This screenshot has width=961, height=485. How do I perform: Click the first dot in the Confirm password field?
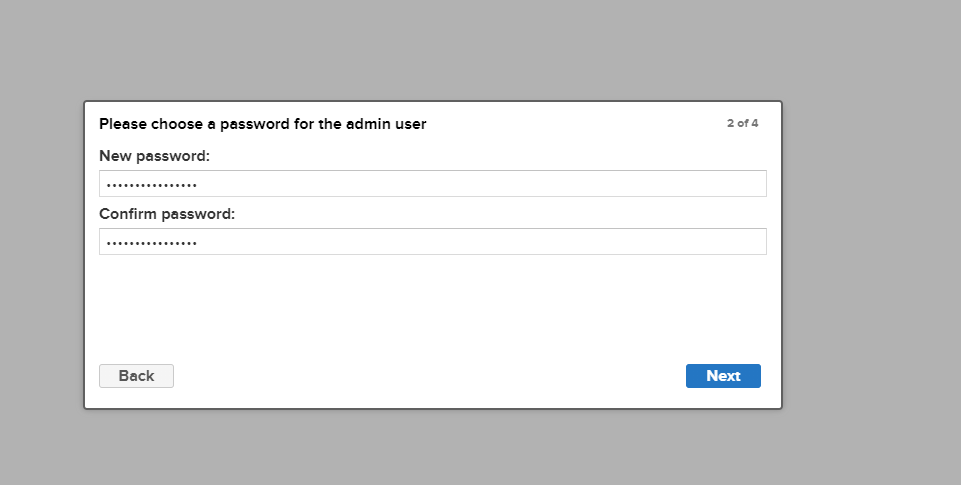108,243
